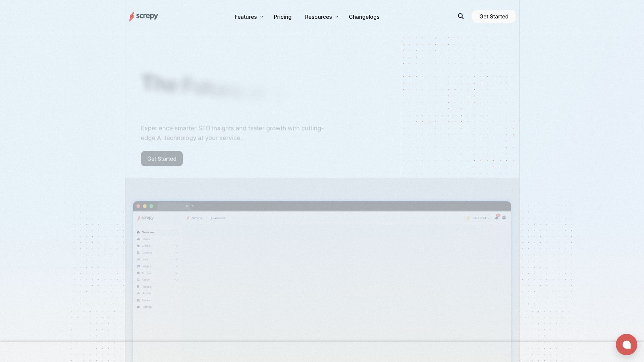The width and height of the screenshot is (644, 362).
Task: Open the Reports document icon
Action: [139, 287]
